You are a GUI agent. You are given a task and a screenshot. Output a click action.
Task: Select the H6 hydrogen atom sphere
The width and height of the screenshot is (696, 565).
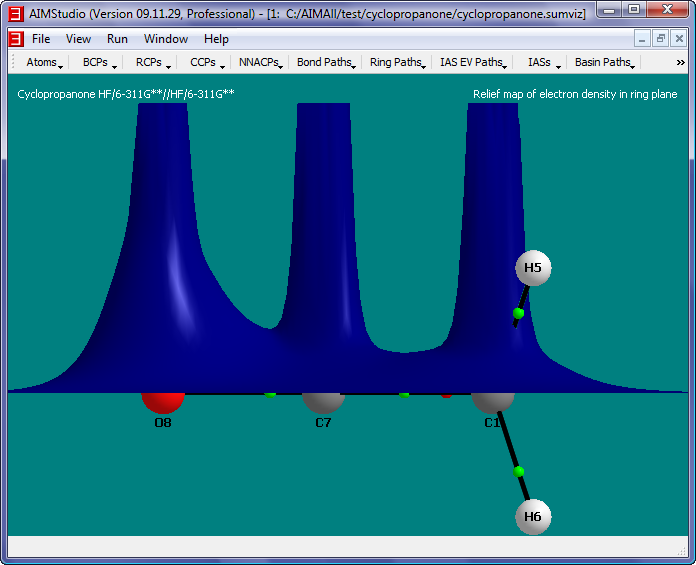click(x=533, y=517)
